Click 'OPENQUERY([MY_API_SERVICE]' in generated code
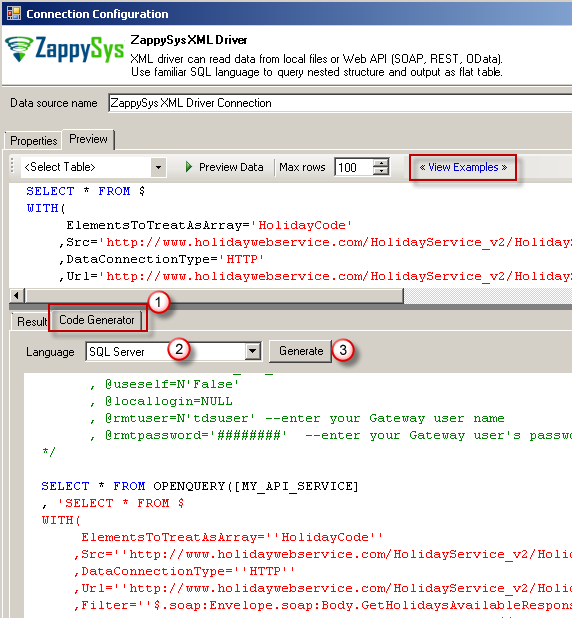This screenshot has height=618, width=572. point(256,486)
